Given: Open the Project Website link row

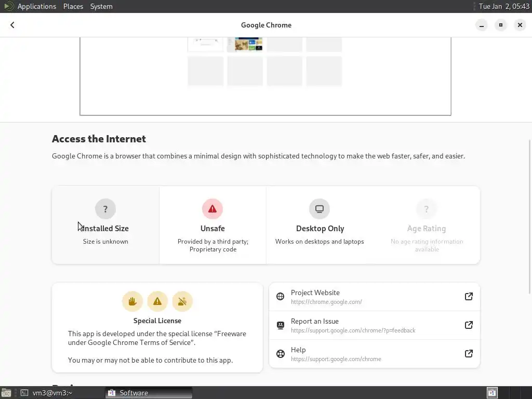Looking at the screenshot, I should (x=375, y=297).
